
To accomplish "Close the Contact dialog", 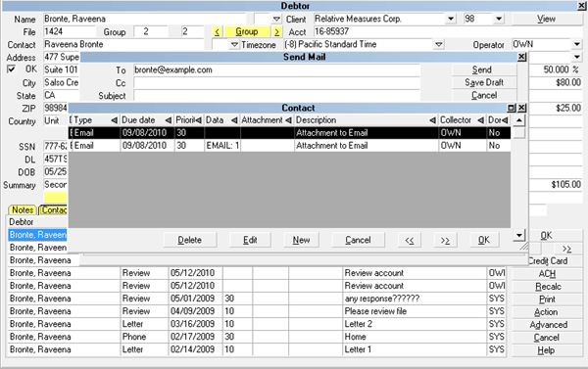I will pyautogui.click(x=521, y=108).
